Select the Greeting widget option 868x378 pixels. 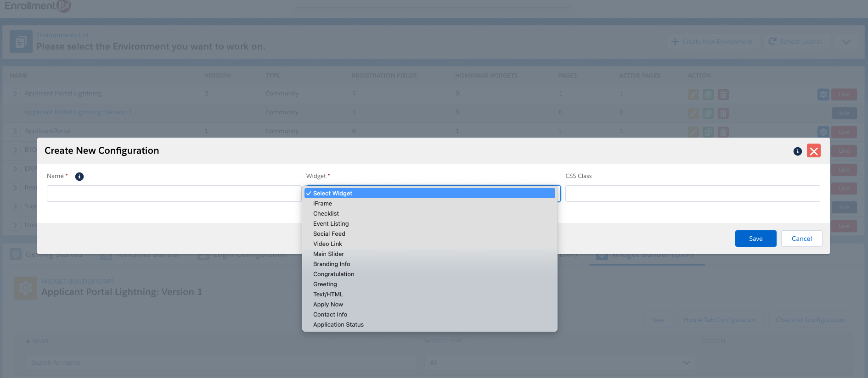(325, 284)
